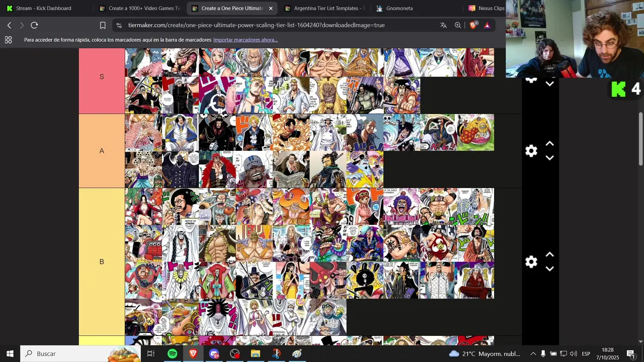Viewport: 644px width, 362px height.
Task: Open network connection tray icon
Action: click(563, 353)
